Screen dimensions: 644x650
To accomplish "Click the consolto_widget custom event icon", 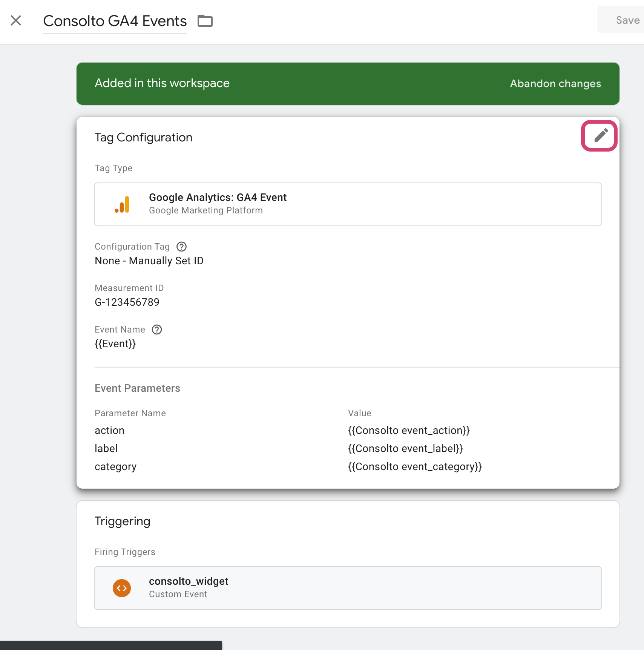I will click(122, 588).
